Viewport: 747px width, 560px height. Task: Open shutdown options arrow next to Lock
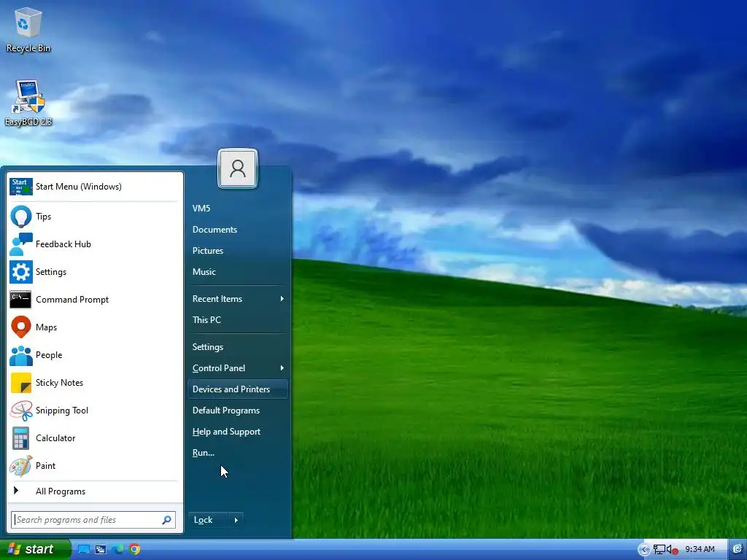pos(236,520)
